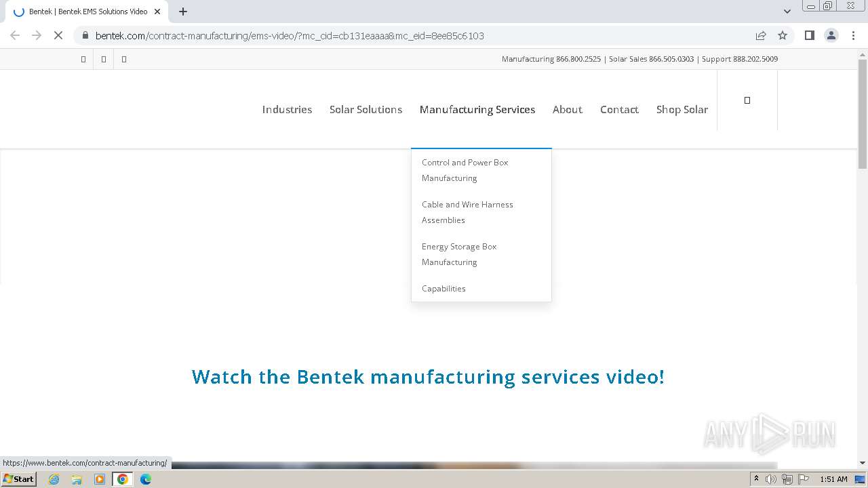This screenshot has width=868, height=488.
Task: Open the Solar Solutions menu
Action: (x=366, y=109)
